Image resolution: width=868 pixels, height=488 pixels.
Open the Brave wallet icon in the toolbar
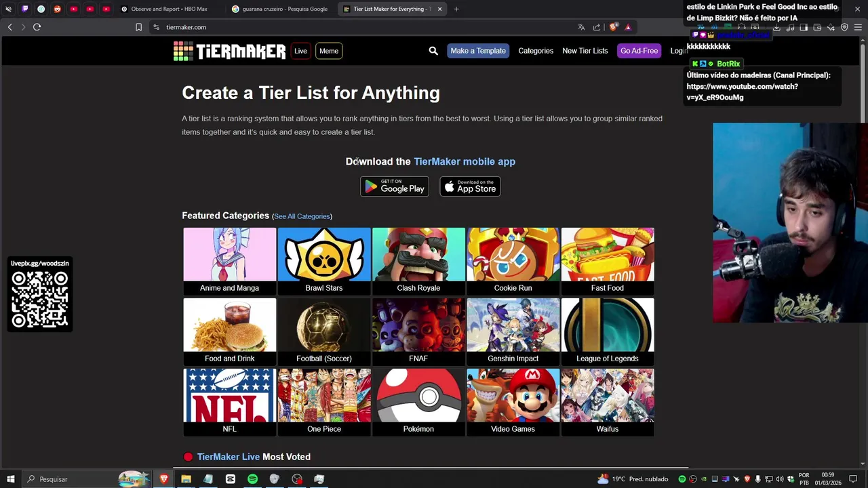coord(817,27)
